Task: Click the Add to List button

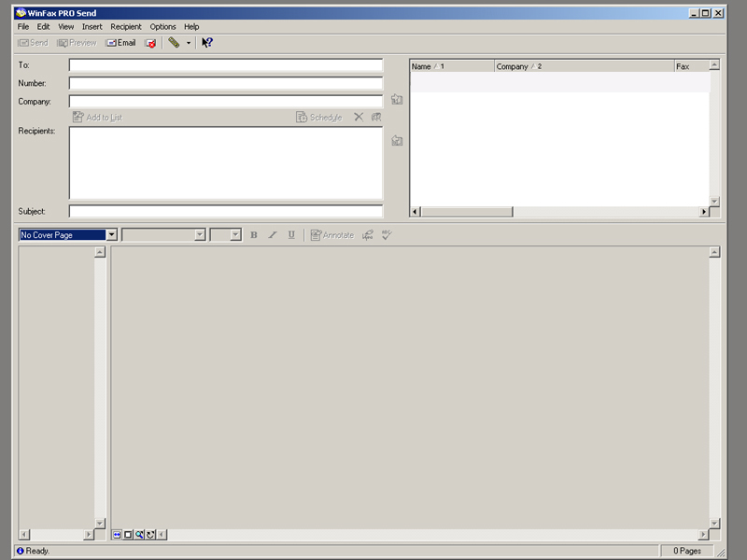Action: [x=98, y=118]
